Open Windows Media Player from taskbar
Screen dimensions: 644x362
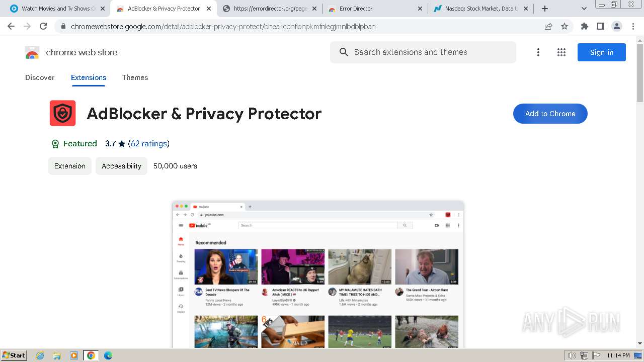click(74, 355)
